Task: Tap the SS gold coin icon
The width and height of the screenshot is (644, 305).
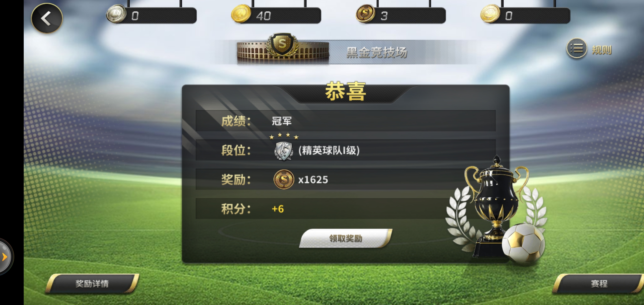Action: (x=490, y=14)
